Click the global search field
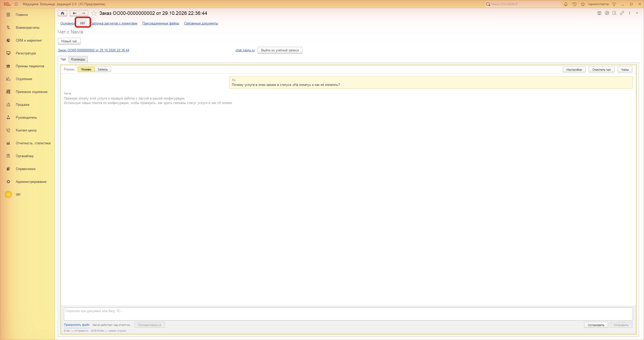 pyautogui.click(x=523, y=4)
